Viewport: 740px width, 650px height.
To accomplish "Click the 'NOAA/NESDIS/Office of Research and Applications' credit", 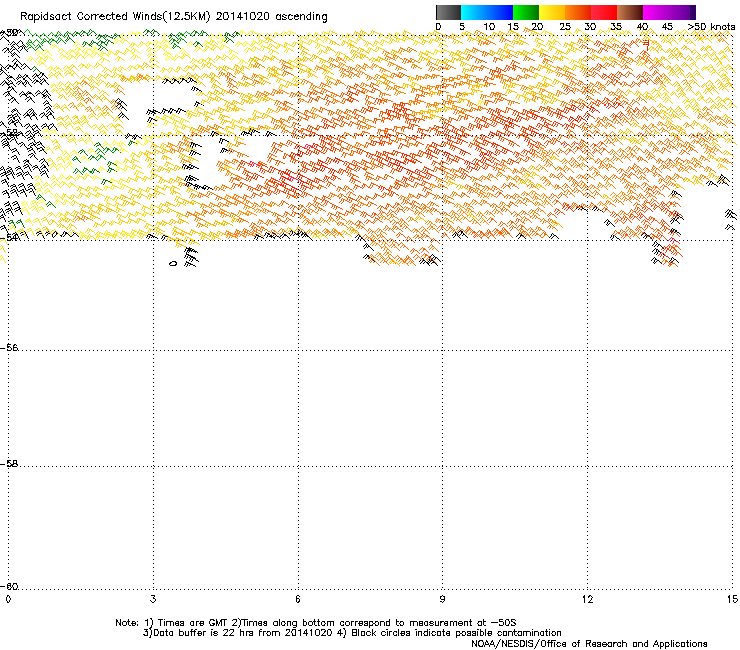I will [589, 644].
